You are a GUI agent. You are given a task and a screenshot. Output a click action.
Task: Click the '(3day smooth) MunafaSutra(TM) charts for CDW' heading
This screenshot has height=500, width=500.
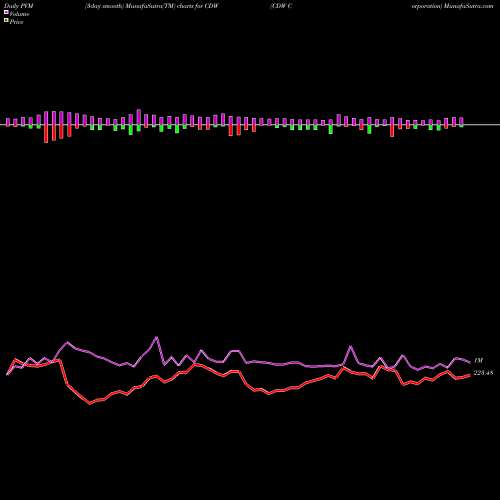tap(151, 6)
